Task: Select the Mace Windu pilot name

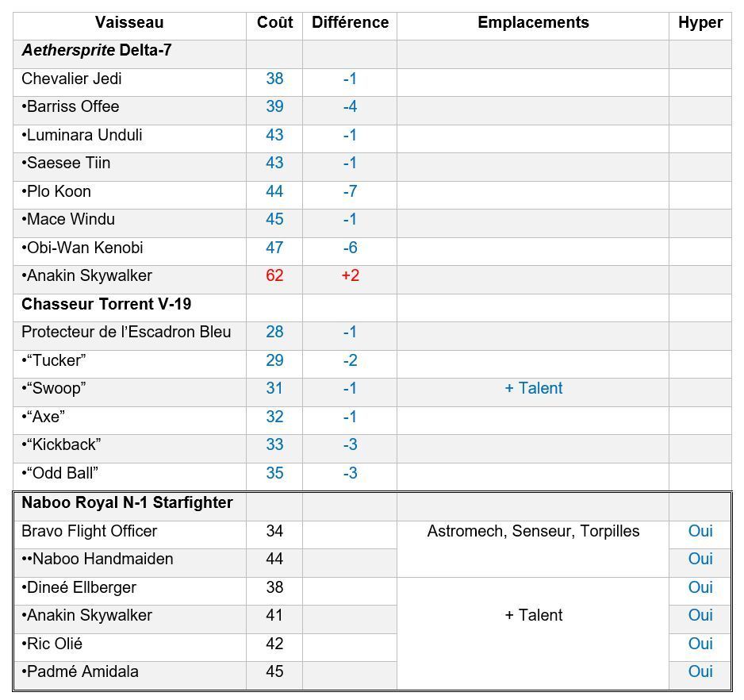Action: coord(68,219)
